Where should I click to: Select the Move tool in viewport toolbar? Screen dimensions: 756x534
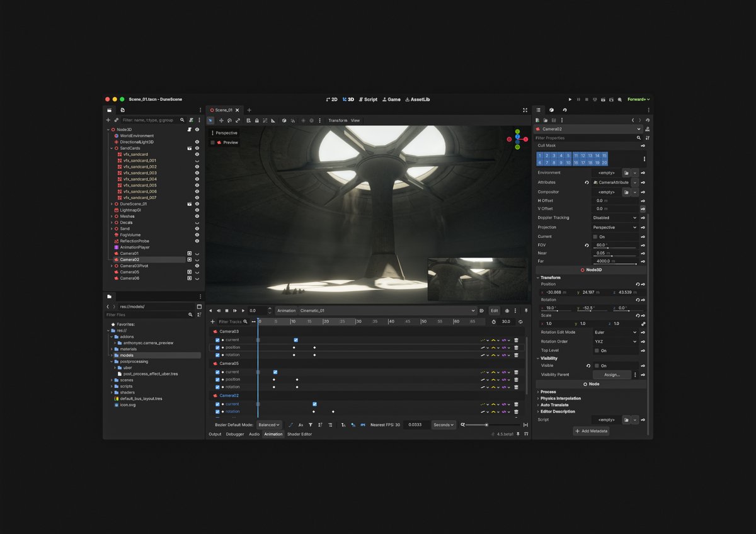point(221,120)
